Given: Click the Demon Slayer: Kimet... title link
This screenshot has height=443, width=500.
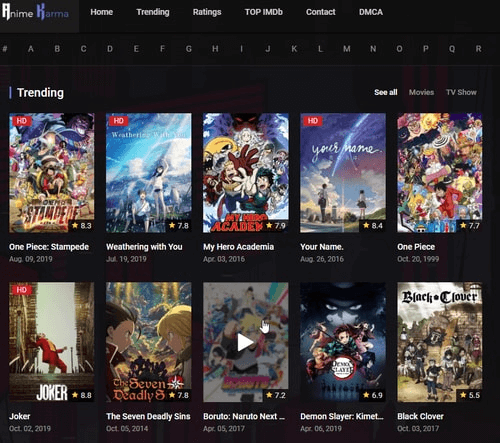Looking at the screenshot, I should pyautogui.click(x=342, y=416).
